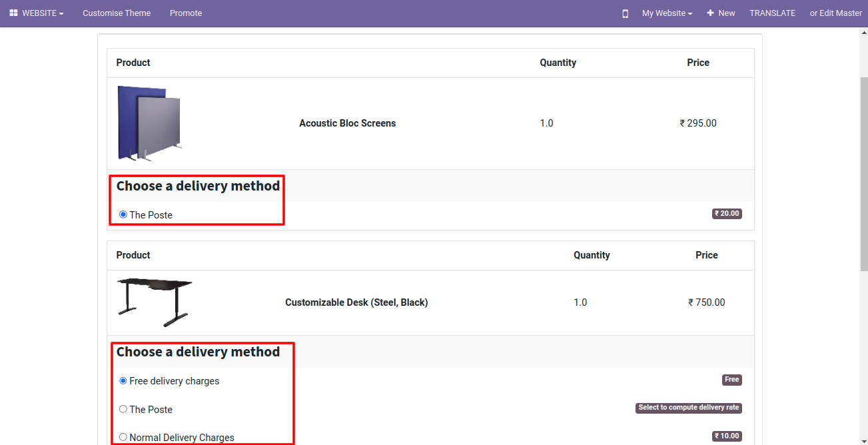Image resolution: width=868 pixels, height=445 pixels.
Task: Click the or Edit Master link
Action: (835, 13)
